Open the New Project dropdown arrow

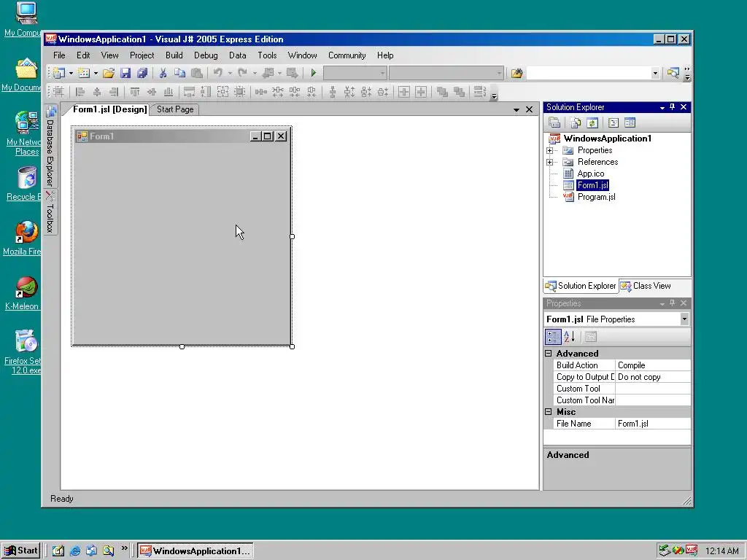click(71, 73)
